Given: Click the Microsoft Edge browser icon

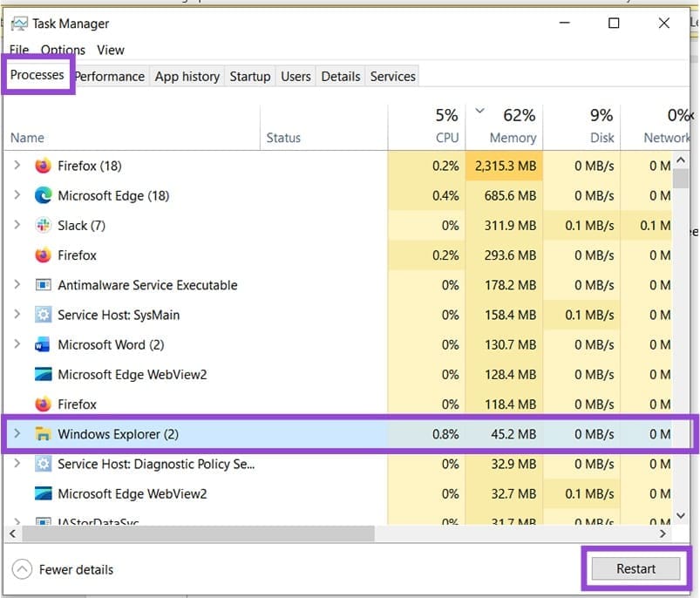Looking at the screenshot, I should 44,195.
